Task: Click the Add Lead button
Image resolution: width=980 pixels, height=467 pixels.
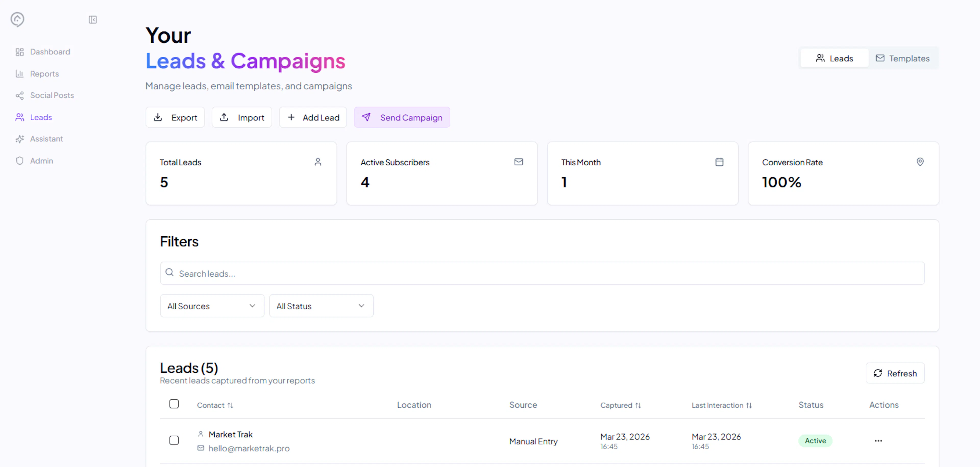Action: [313, 117]
